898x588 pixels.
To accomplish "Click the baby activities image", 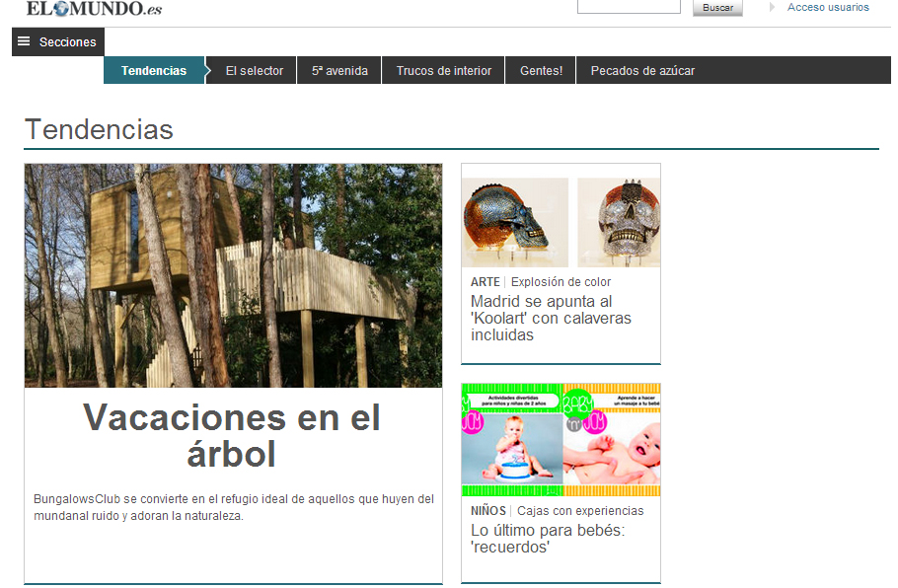I will (561, 441).
